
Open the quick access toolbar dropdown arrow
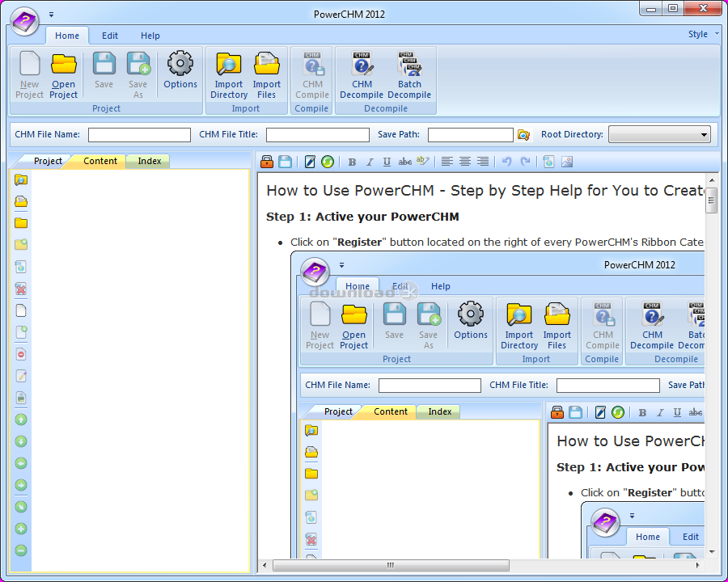52,15
